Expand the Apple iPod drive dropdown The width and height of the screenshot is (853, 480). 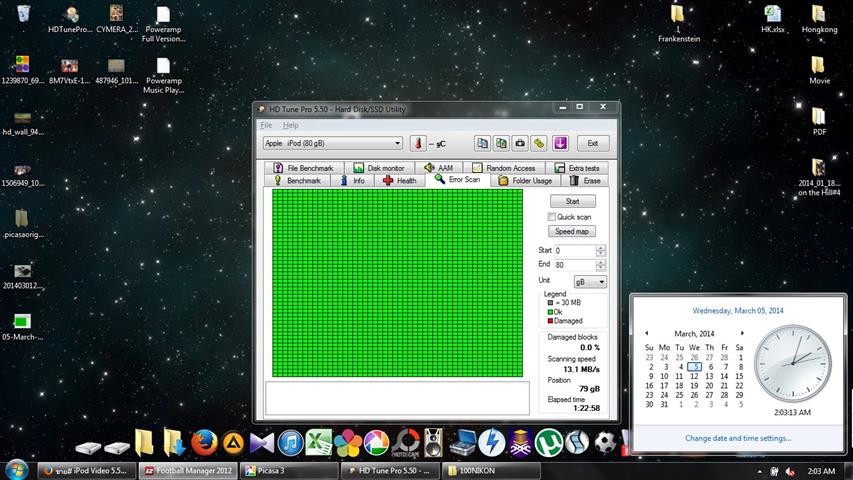click(397, 143)
